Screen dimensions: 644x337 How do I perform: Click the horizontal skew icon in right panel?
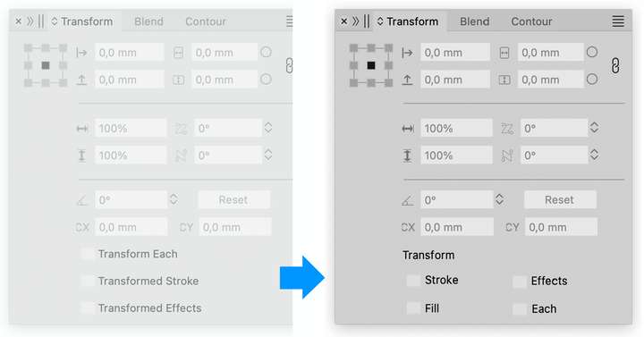pyautogui.click(x=507, y=129)
